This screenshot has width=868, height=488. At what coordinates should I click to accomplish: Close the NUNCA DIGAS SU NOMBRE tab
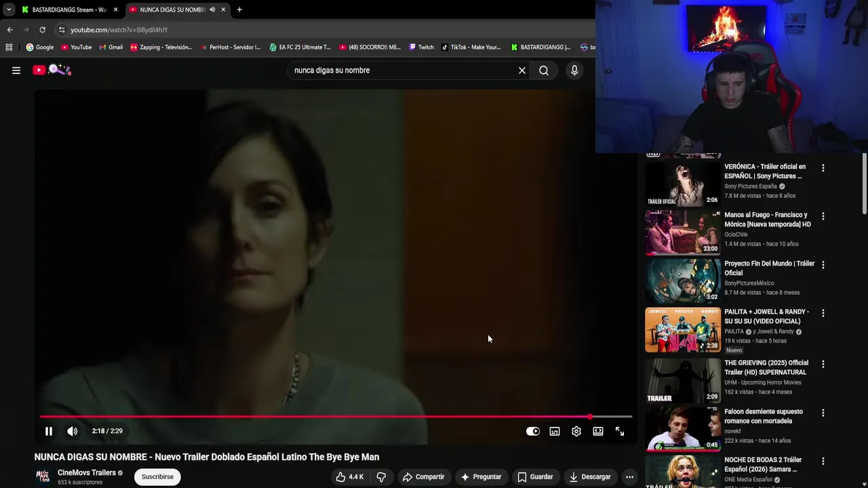tap(223, 9)
